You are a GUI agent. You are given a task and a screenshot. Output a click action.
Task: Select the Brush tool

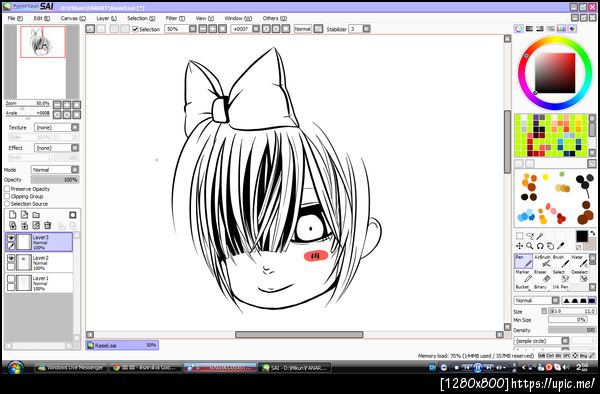point(561,261)
